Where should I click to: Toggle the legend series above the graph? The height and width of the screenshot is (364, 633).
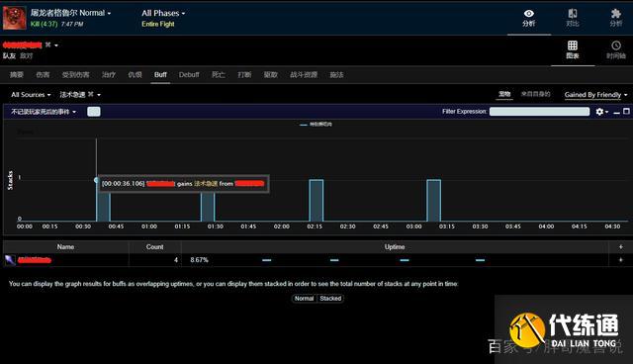(316, 125)
